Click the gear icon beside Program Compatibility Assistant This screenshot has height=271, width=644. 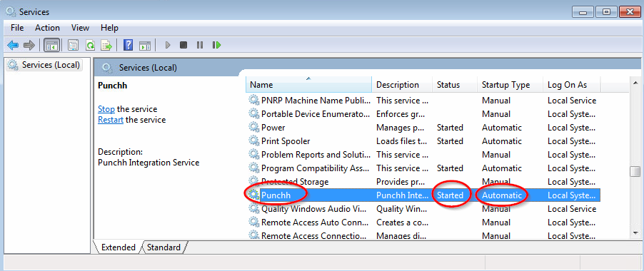click(x=255, y=168)
